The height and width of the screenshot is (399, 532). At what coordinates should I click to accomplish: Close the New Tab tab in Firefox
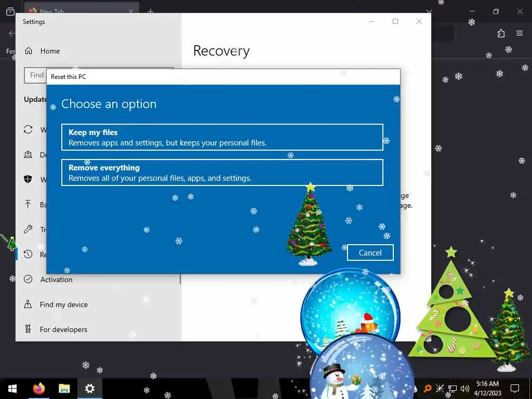pyautogui.click(x=131, y=11)
